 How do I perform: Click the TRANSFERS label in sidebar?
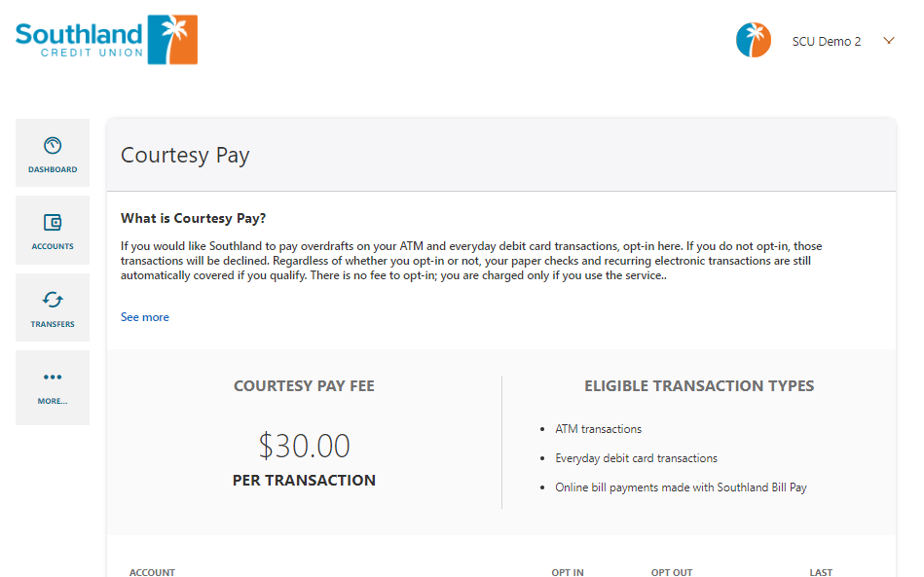pos(53,324)
